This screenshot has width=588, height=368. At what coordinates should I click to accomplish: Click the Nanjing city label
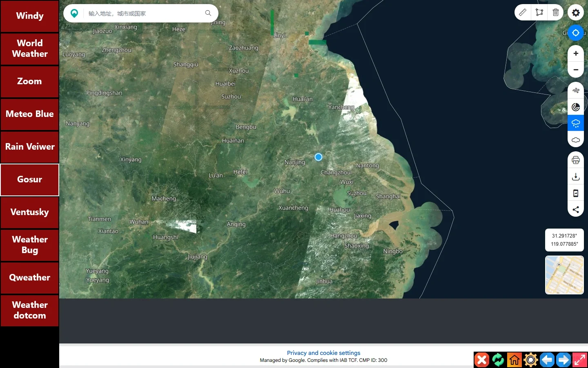click(x=295, y=162)
